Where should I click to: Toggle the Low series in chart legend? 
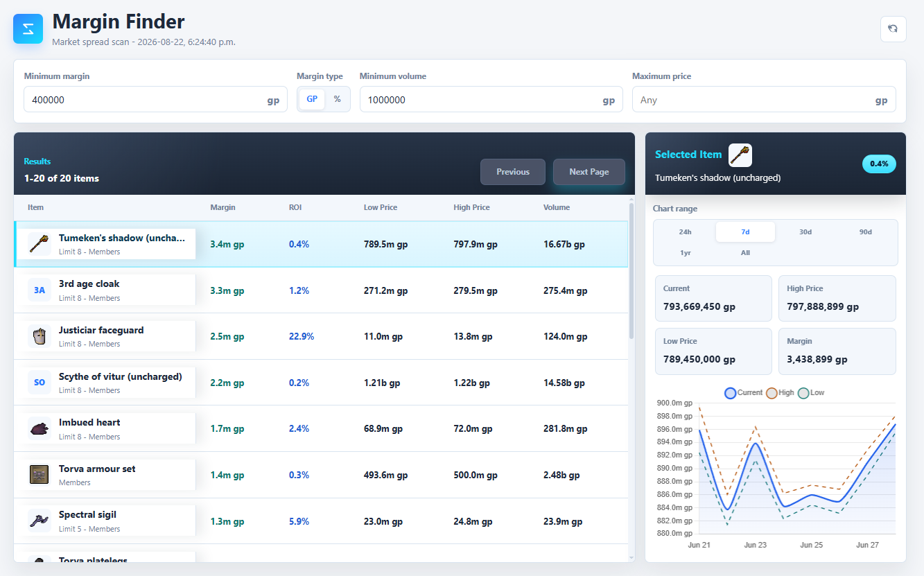(x=811, y=393)
